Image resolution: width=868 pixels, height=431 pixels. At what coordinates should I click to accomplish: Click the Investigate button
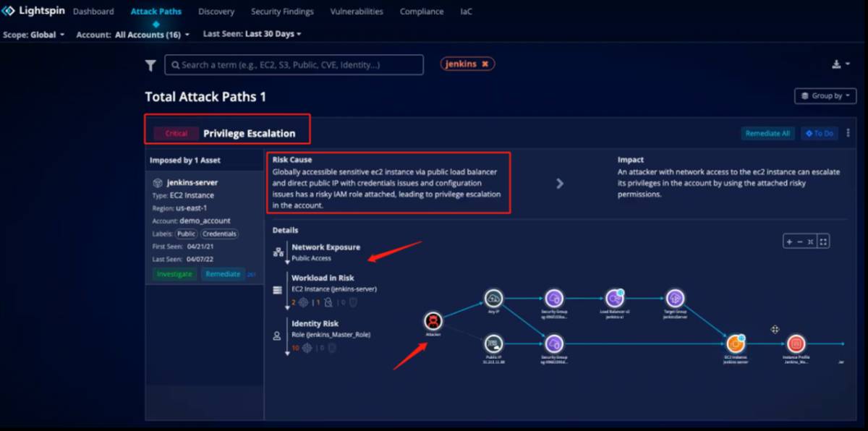click(x=174, y=274)
